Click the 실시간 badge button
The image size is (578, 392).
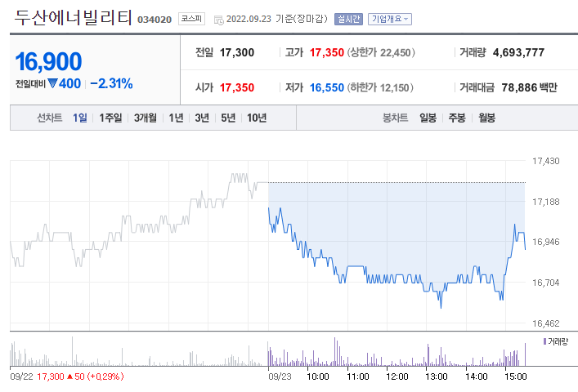point(348,19)
